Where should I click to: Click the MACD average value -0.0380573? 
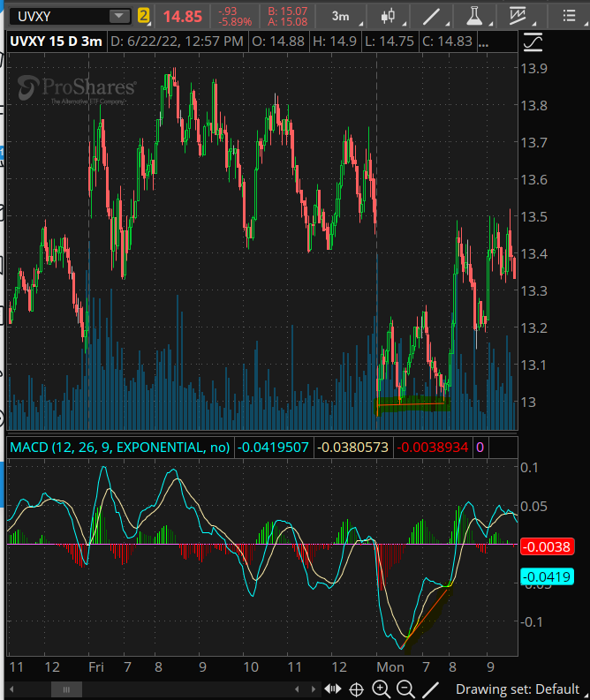coord(352,448)
